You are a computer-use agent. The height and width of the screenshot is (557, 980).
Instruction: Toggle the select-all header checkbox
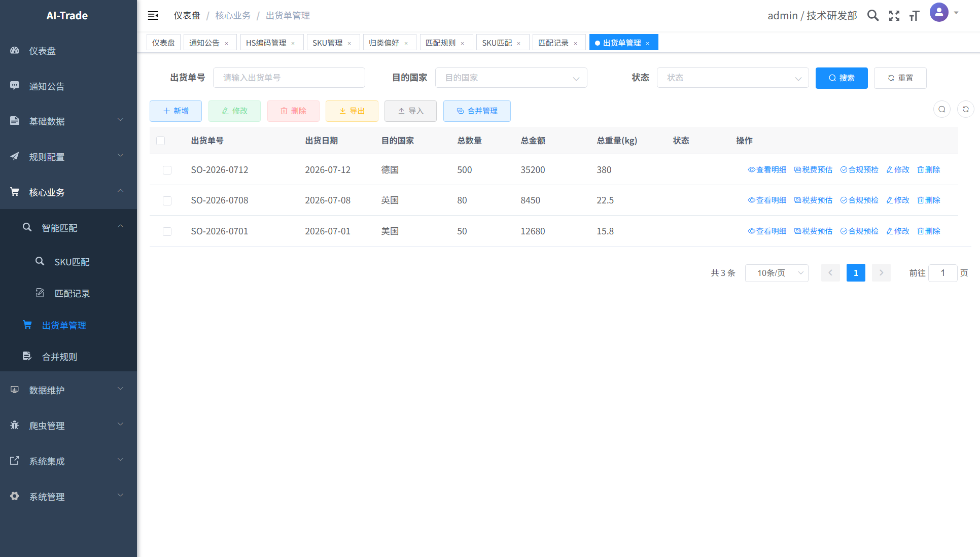tap(161, 141)
